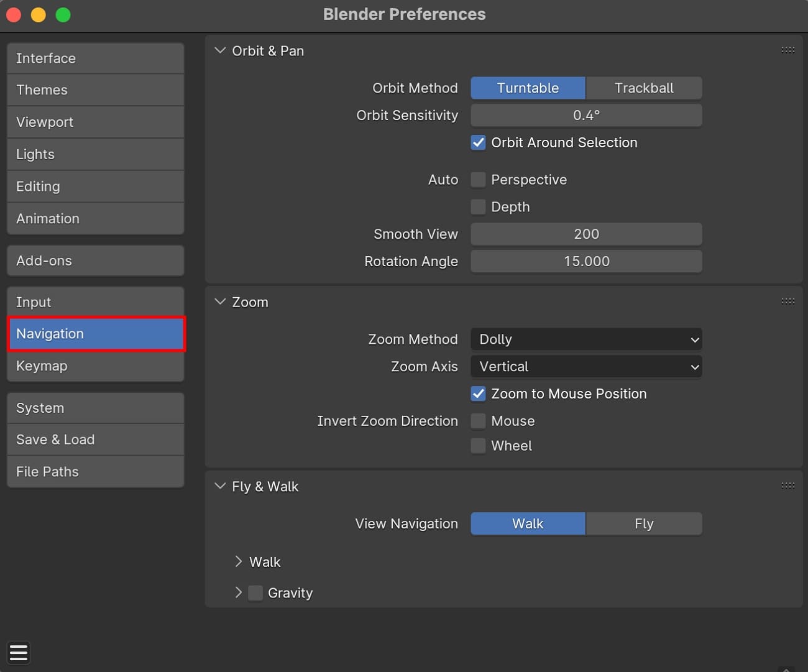Viewport: 808px width, 672px height.
Task: Open the Viewport preferences tab
Action: (x=96, y=122)
